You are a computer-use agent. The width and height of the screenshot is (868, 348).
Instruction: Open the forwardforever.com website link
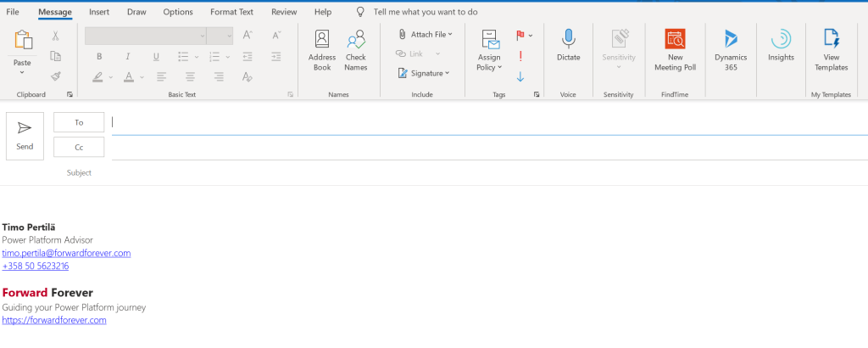(x=54, y=320)
